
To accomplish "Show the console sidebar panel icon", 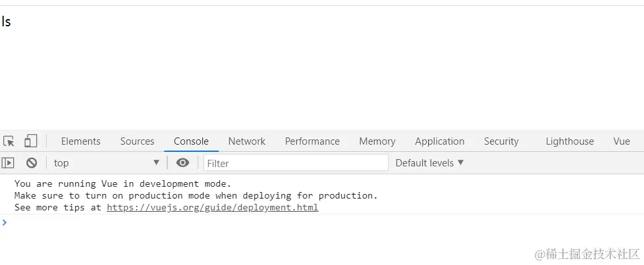I will click(x=8, y=163).
